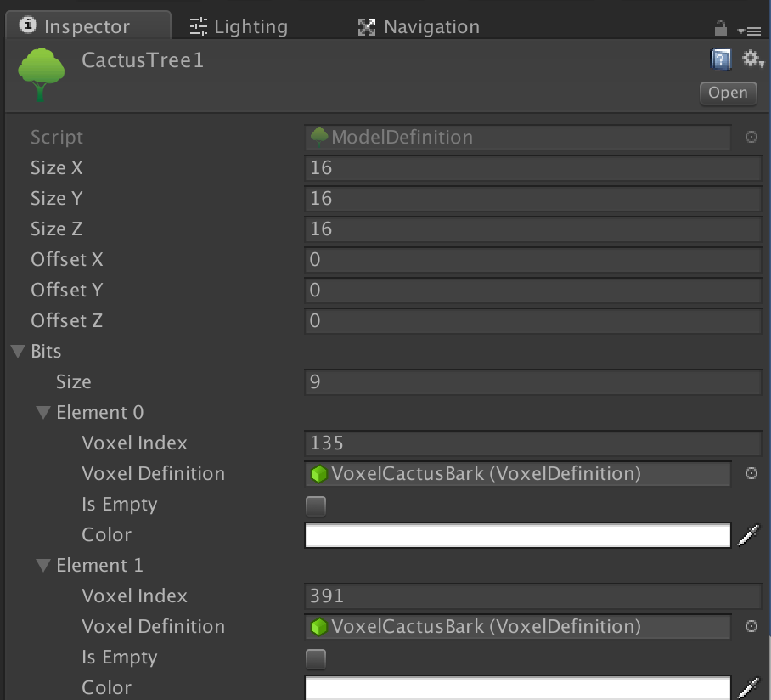
Task: Enable Is Empty for Element 1
Action: [315, 657]
